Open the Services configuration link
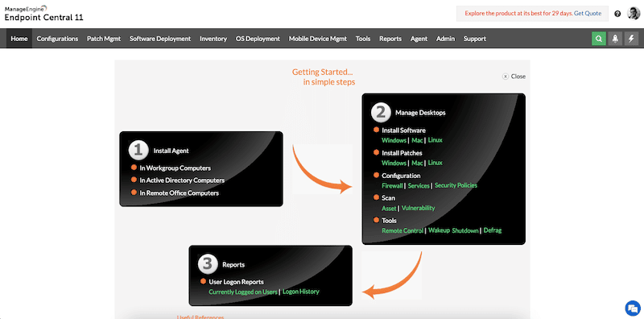Screen dimensions: 644x319 [419, 185]
